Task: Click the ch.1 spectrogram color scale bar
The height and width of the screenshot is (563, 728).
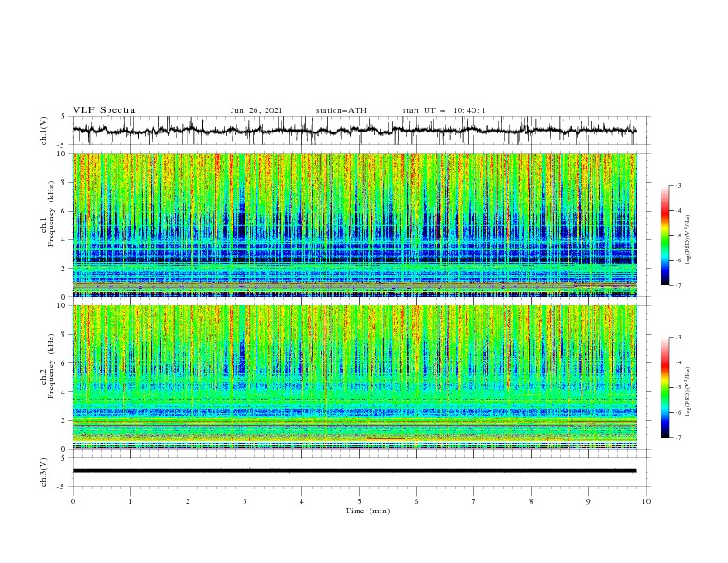Action: 665,236
